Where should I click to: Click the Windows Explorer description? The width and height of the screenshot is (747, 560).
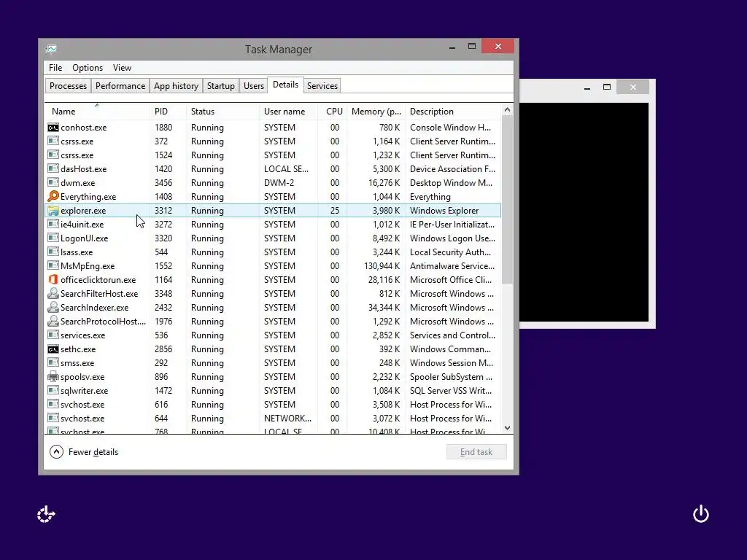[x=444, y=211]
